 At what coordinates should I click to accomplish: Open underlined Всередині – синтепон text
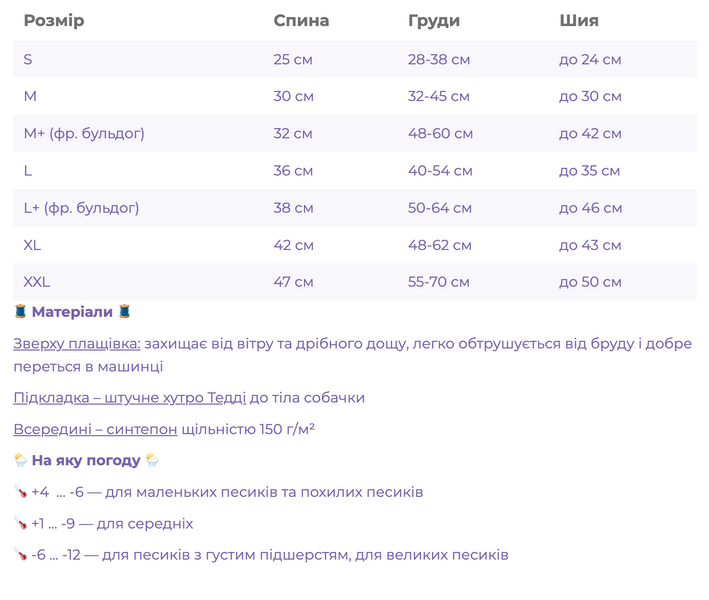pyautogui.click(x=95, y=429)
